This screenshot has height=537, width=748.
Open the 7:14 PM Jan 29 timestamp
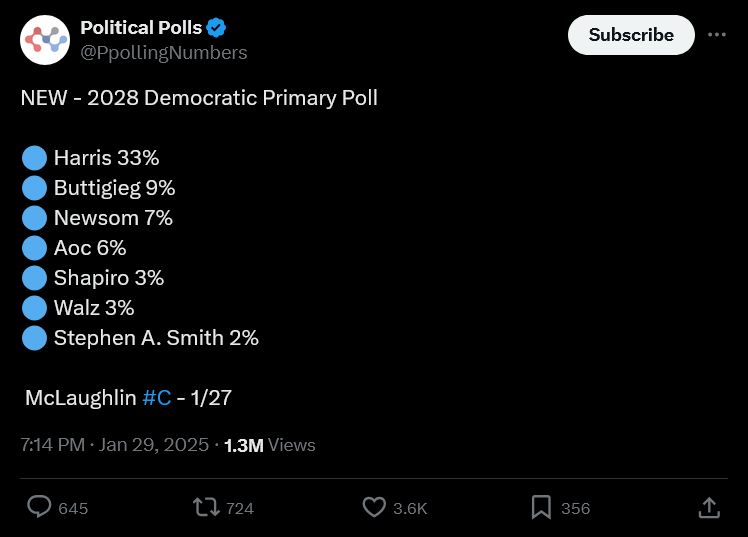pyautogui.click(x=114, y=445)
